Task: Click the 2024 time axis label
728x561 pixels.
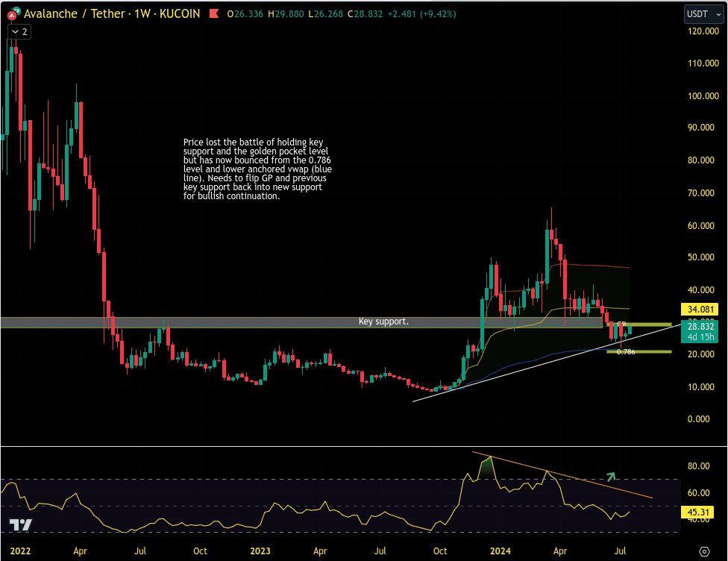Action: click(500, 551)
